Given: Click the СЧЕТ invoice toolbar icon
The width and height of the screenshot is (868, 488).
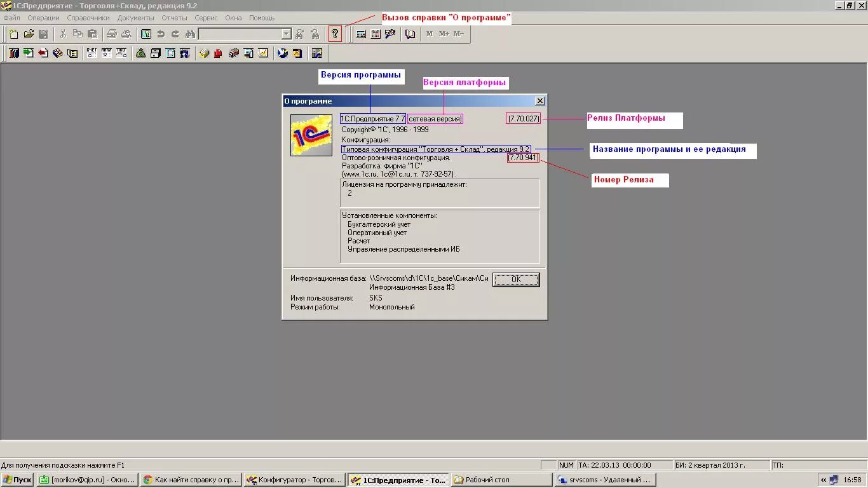Looking at the screenshot, I should [x=92, y=53].
